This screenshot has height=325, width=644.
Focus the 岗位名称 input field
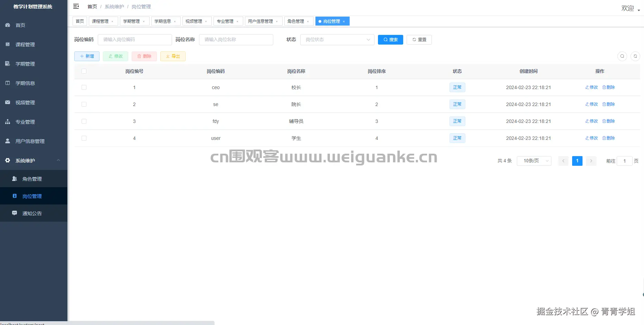point(236,40)
